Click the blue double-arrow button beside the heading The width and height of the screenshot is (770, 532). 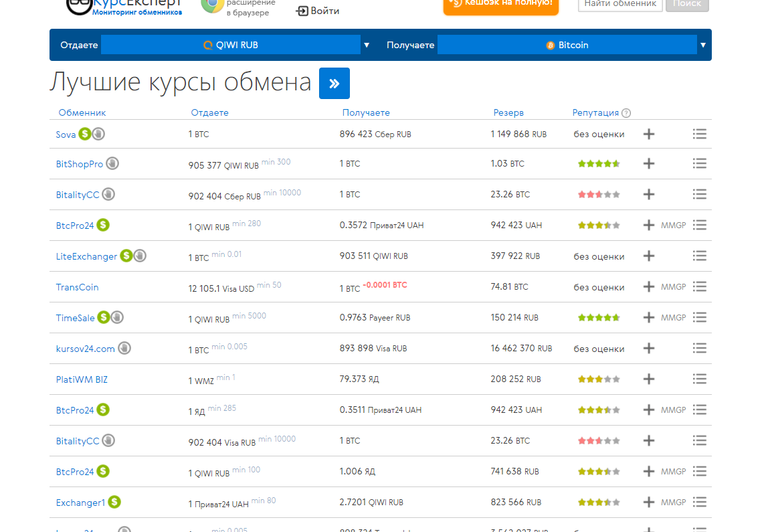click(334, 84)
